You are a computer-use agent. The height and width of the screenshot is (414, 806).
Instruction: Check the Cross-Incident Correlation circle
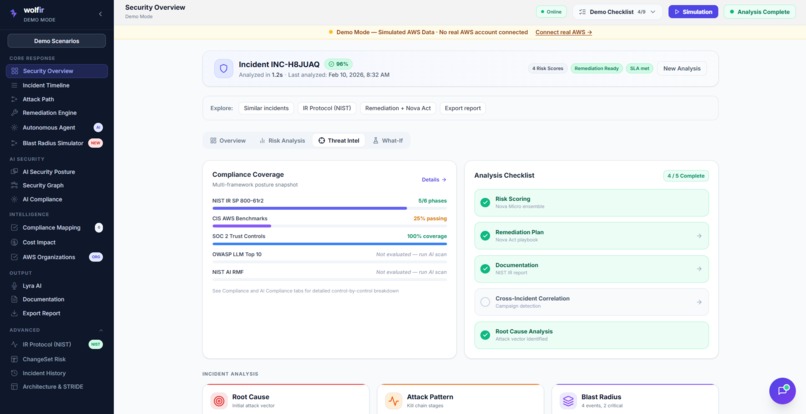pos(485,302)
